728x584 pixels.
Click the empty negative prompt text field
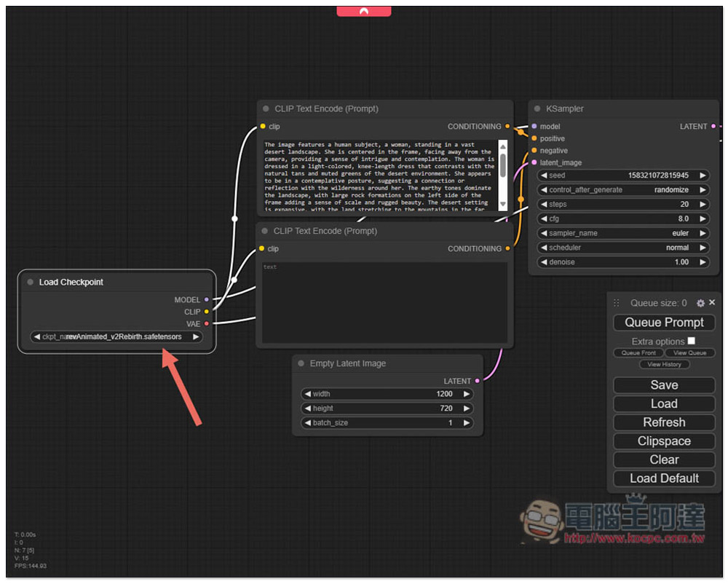point(384,302)
